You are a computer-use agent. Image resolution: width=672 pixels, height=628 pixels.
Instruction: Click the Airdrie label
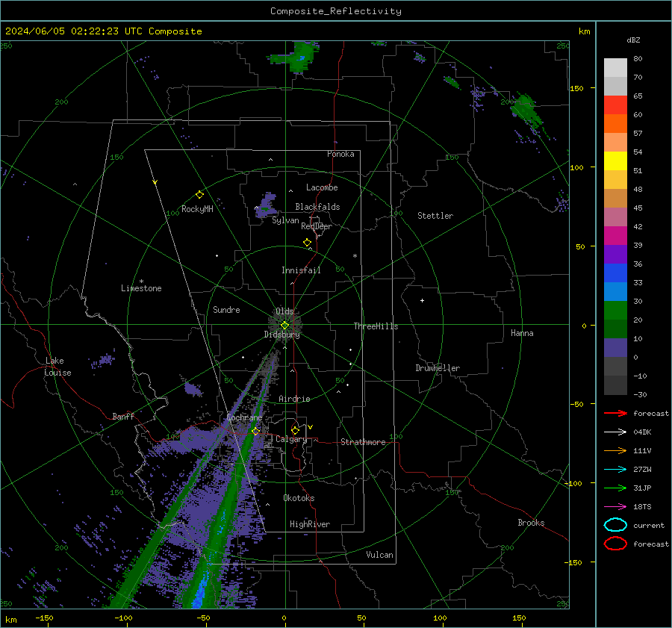pos(294,399)
